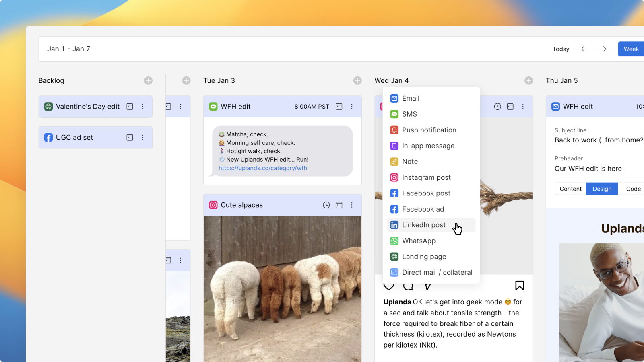Click the Tue WFH edit card title

[235, 107]
